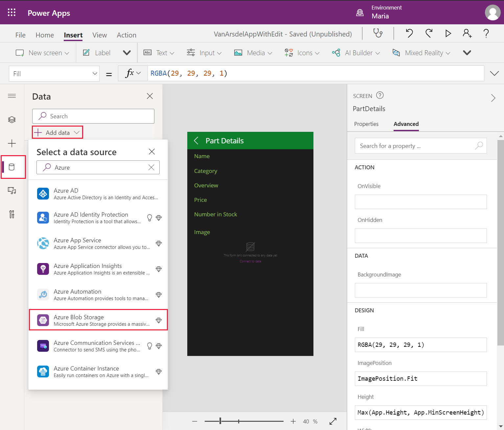Switch to the View tab
504x430 pixels.
pyautogui.click(x=100, y=35)
